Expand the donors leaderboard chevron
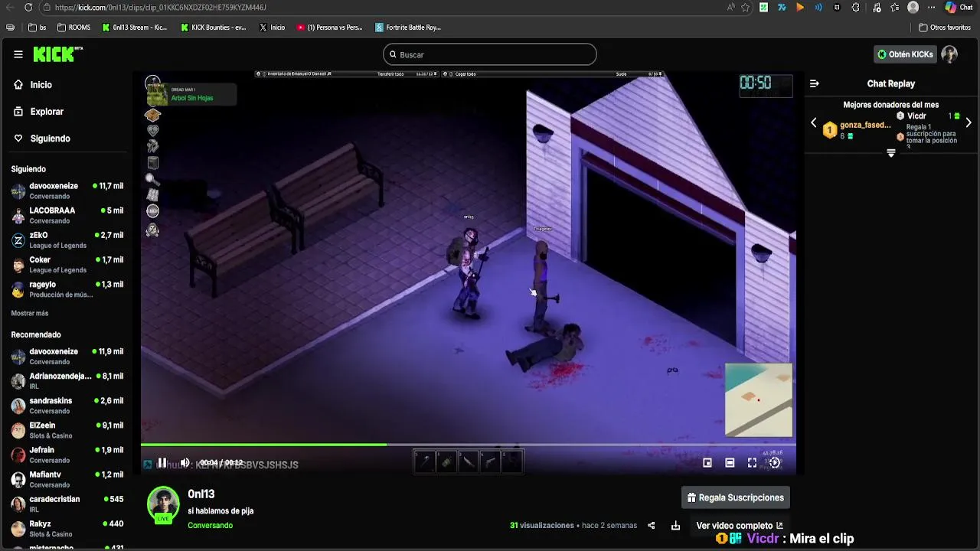 click(891, 153)
